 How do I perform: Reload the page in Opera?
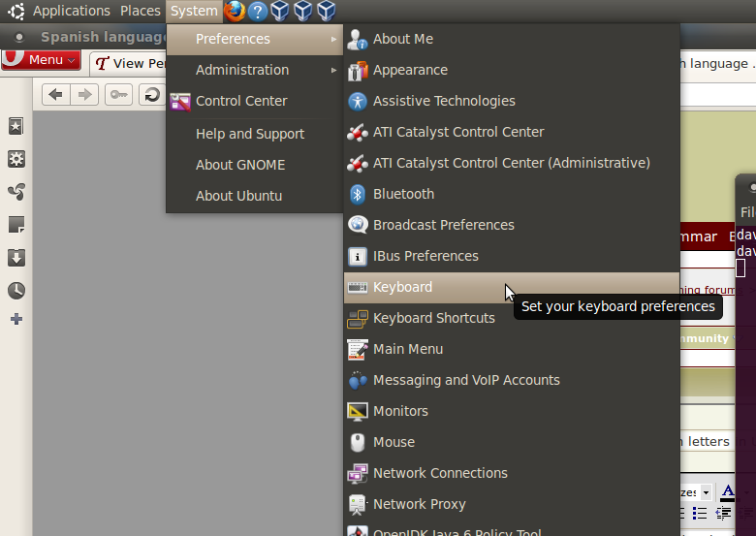(151, 94)
